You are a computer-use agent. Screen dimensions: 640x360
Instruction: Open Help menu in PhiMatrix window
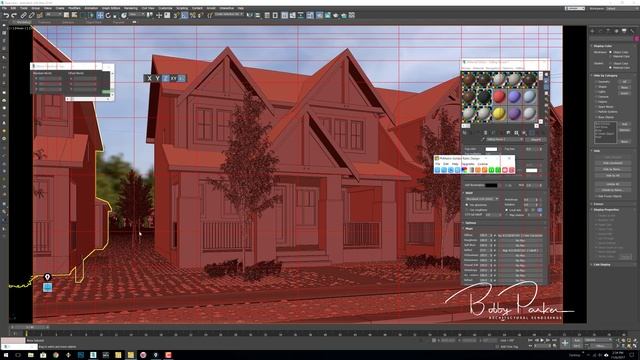[x=455, y=164]
